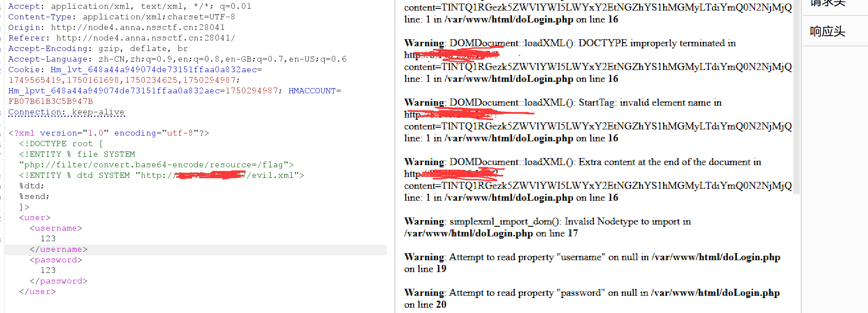Click the doLogin.php 'on line 17' text
Image resolution: width=868 pixels, height=313 pixels.
[557, 233]
